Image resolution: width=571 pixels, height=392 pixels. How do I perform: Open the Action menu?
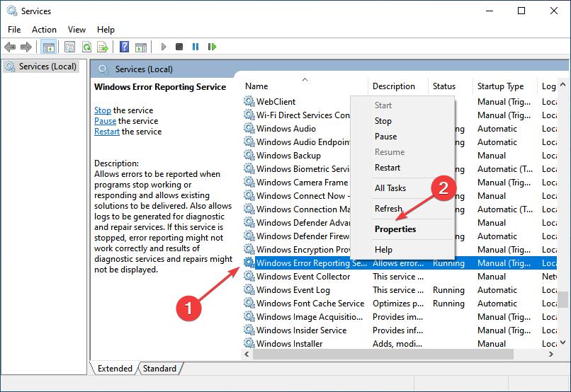(x=44, y=30)
